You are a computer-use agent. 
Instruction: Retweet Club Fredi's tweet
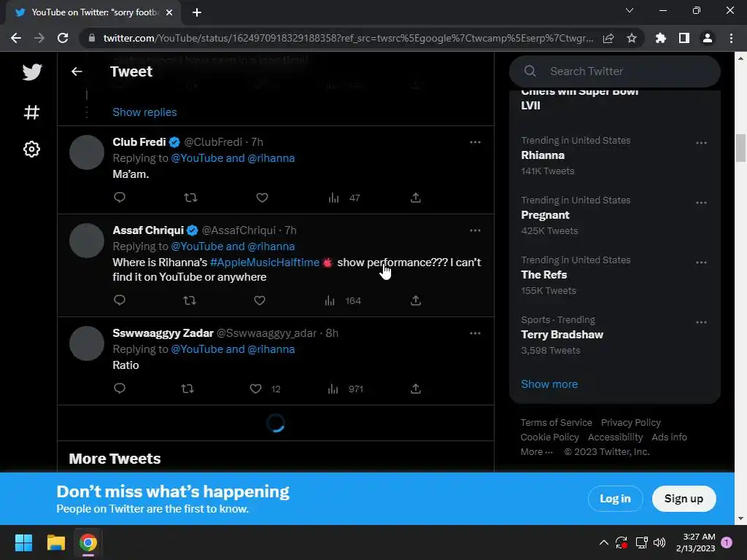pyautogui.click(x=190, y=197)
